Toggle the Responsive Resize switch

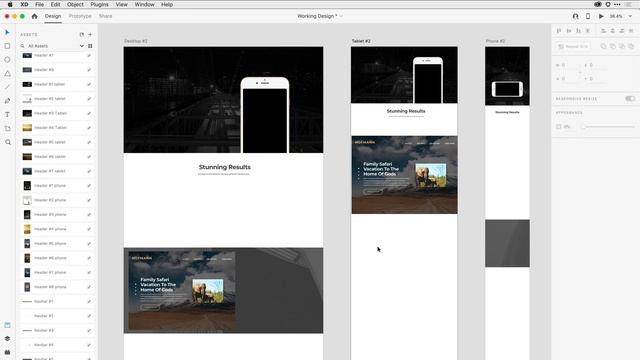point(630,99)
